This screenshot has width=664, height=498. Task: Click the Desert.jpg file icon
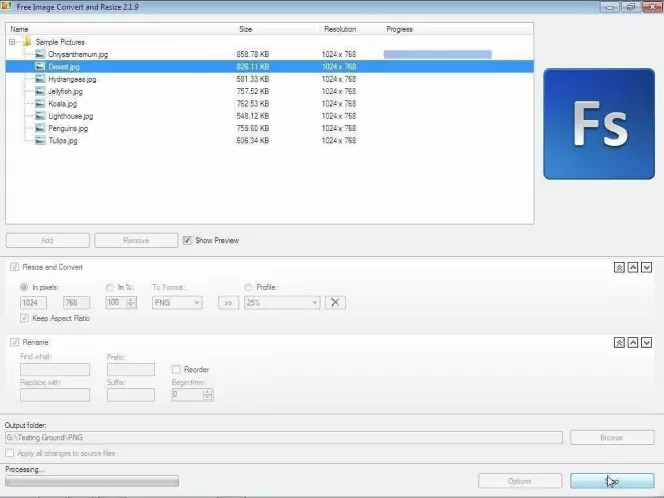click(40, 66)
